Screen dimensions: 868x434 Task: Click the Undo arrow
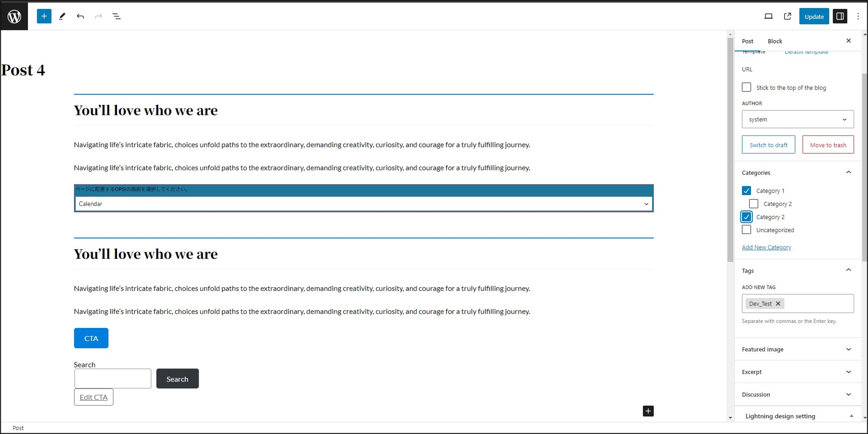tap(80, 16)
